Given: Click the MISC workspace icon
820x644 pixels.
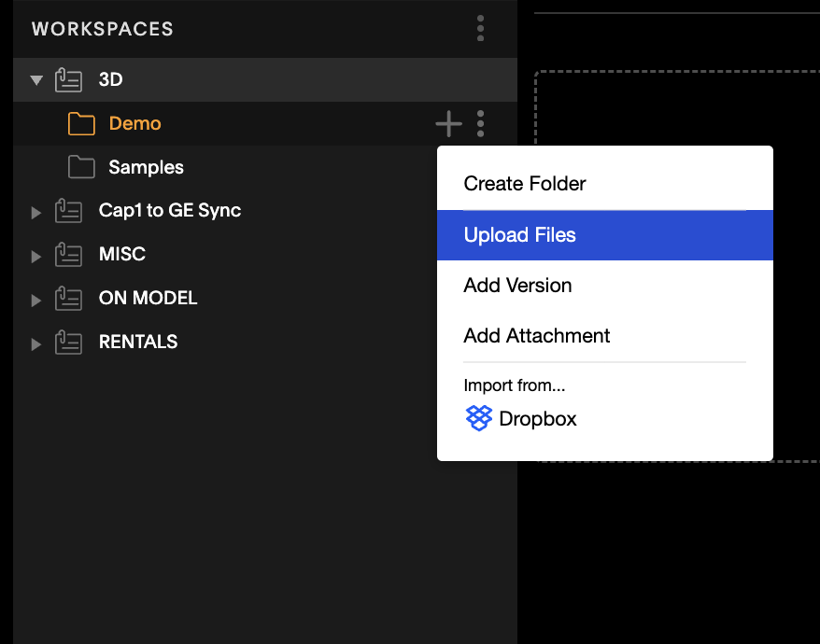Looking at the screenshot, I should coord(68,255).
